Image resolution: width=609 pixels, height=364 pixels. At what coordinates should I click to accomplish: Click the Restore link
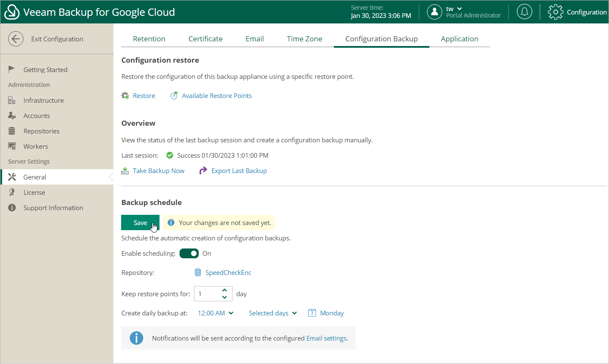[x=144, y=95]
